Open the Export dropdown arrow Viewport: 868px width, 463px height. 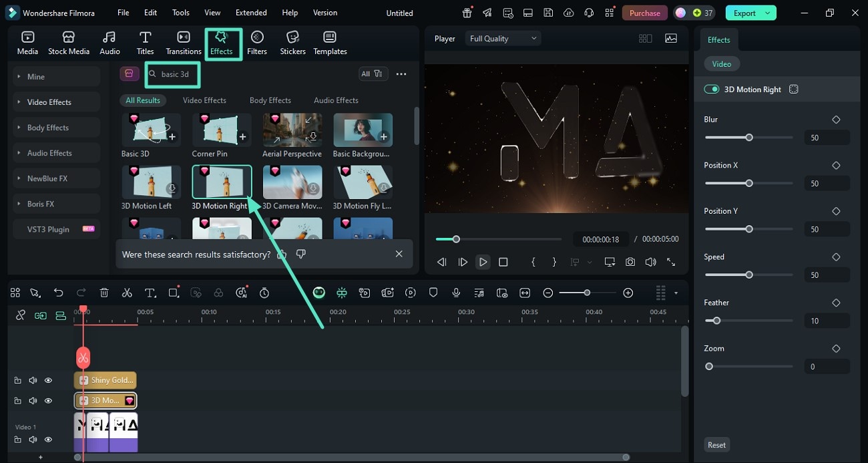[769, 13]
